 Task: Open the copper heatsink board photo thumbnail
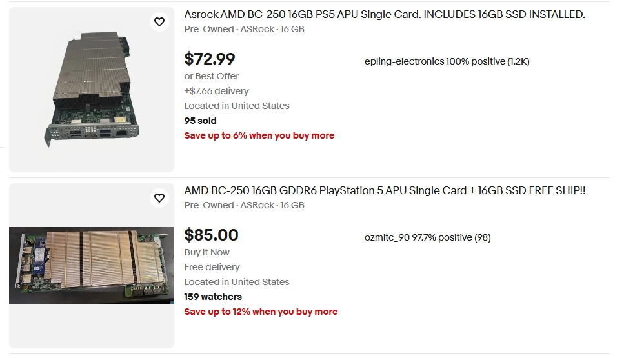92,265
